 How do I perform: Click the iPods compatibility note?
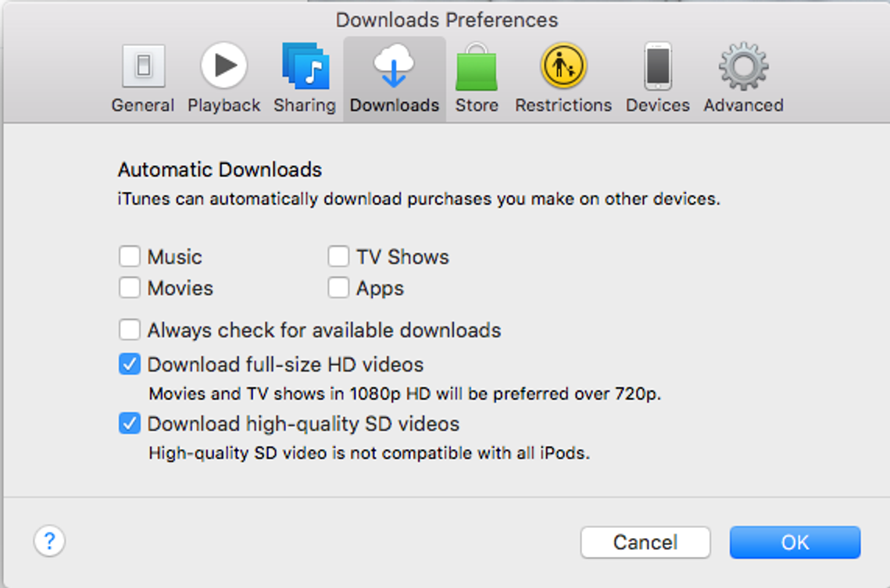point(369,453)
